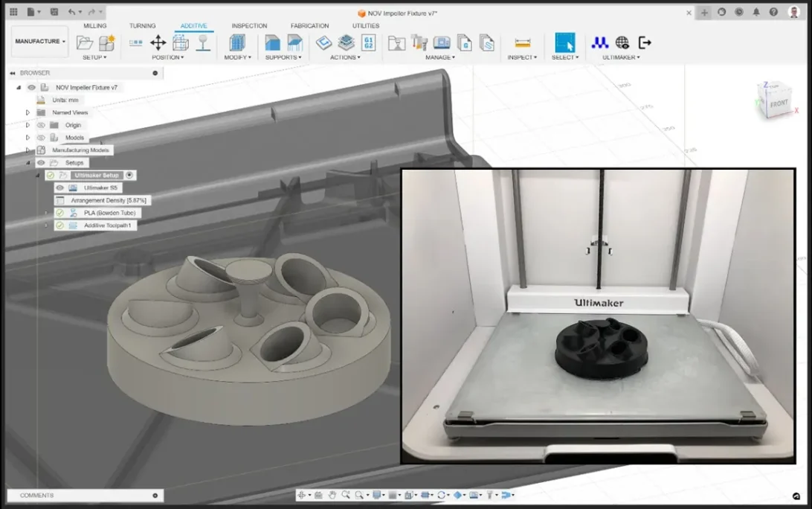812x509 pixels.
Task: Activate the window Select tool
Action: tap(564, 44)
